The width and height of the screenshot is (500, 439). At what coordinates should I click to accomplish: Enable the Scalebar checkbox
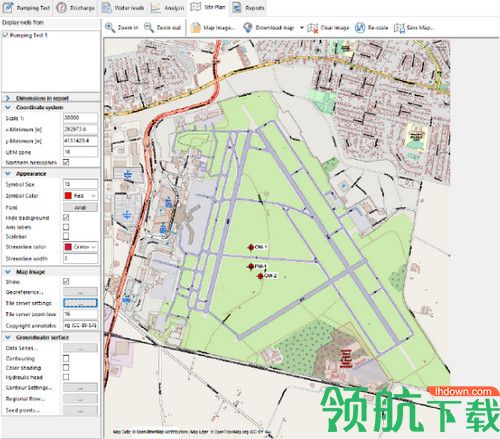[66, 236]
